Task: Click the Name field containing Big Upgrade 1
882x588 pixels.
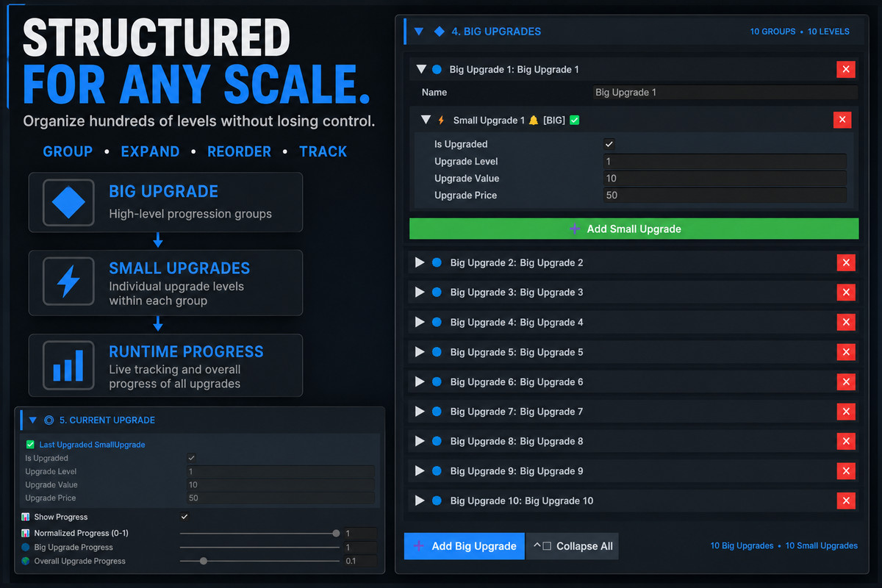Action: [x=725, y=93]
